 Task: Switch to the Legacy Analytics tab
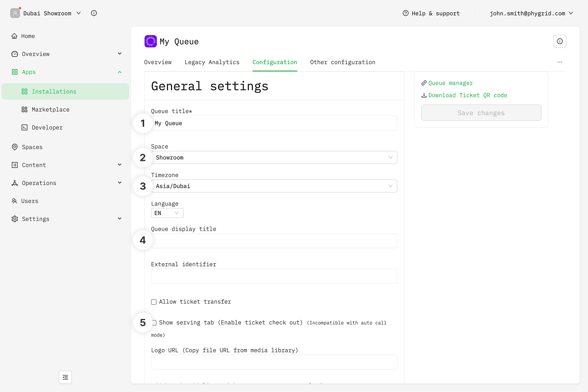pyautogui.click(x=212, y=62)
